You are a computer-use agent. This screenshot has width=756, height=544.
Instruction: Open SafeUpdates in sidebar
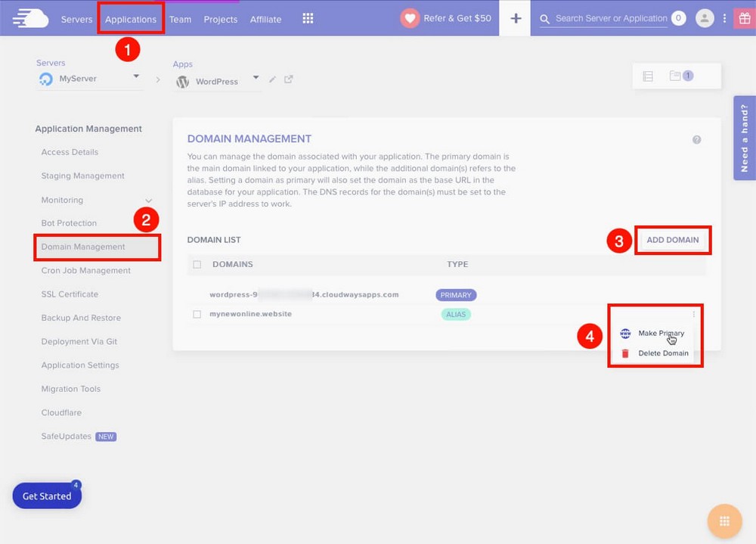66,437
